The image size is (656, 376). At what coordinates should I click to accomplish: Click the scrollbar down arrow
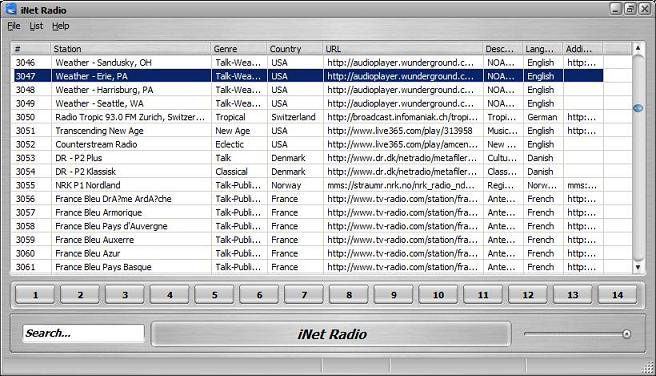[x=638, y=267]
